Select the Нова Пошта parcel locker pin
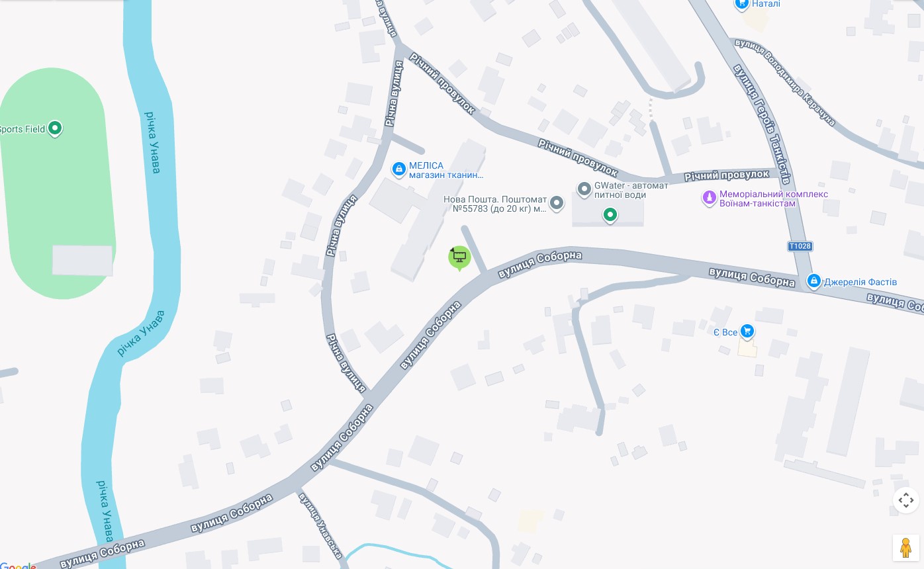This screenshot has width=924, height=569. (557, 203)
